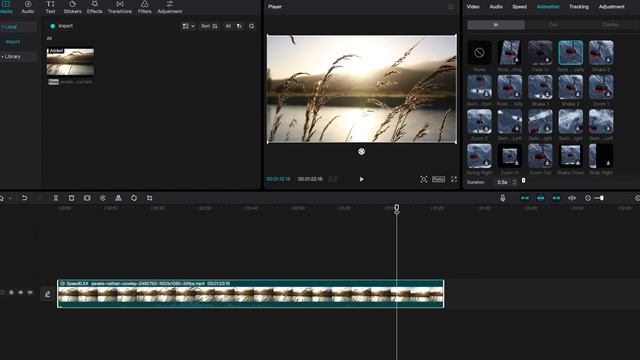Mirror the selected clip

(118, 198)
